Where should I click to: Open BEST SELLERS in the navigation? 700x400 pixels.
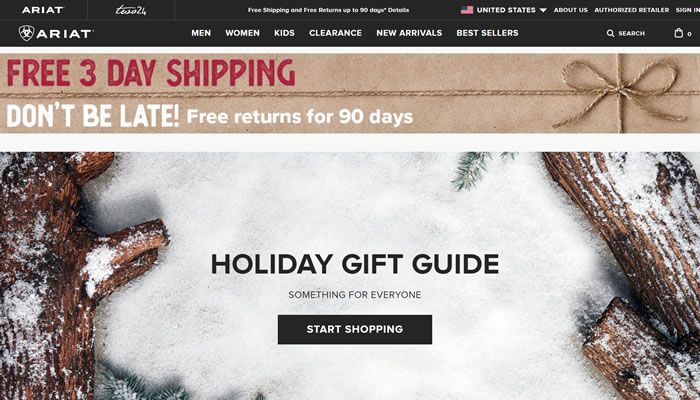[488, 33]
